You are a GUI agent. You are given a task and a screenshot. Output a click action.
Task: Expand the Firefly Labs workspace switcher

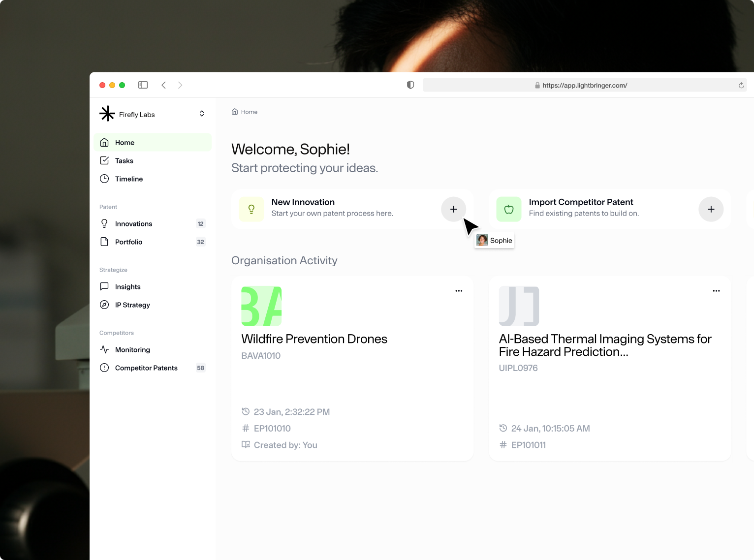coord(202,114)
